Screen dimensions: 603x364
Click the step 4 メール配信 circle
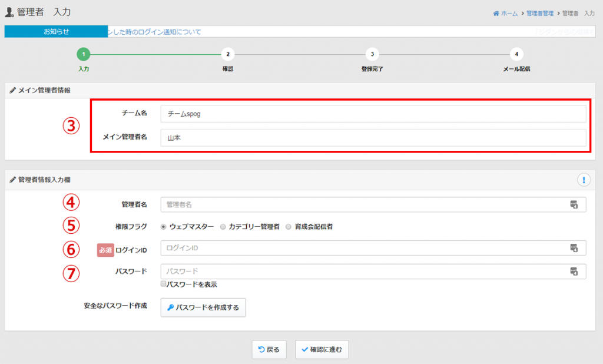[516, 54]
